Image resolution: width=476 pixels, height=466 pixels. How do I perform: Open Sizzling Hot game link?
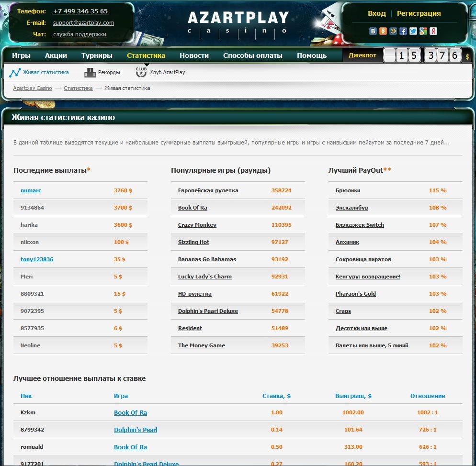193,242
